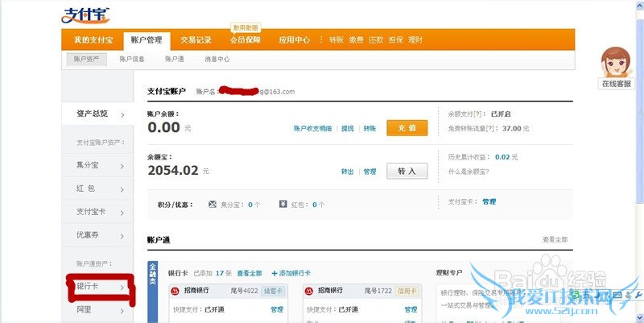Image resolution: width=644 pixels, height=323 pixels.
Task: Click the plus icon of 添加银行卡
Action: pyautogui.click(x=275, y=273)
